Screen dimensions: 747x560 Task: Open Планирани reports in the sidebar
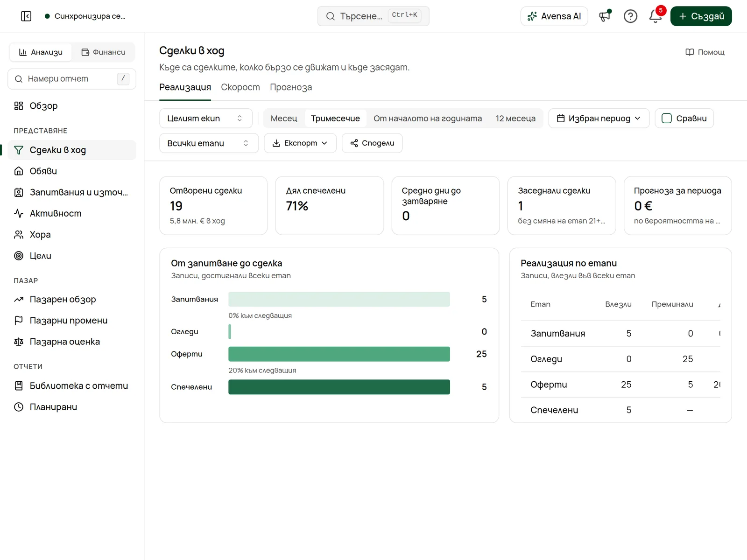(72, 407)
